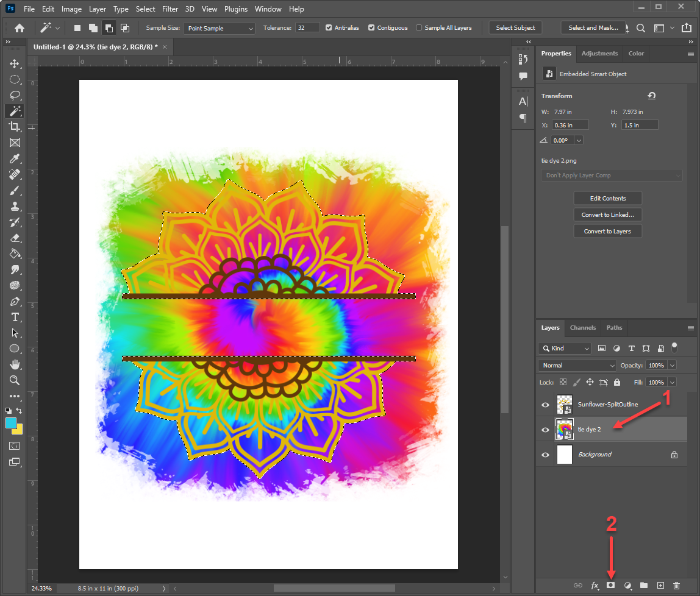Select the Move tool
Screen dimensions: 700x596
pyautogui.click(x=15, y=63)
